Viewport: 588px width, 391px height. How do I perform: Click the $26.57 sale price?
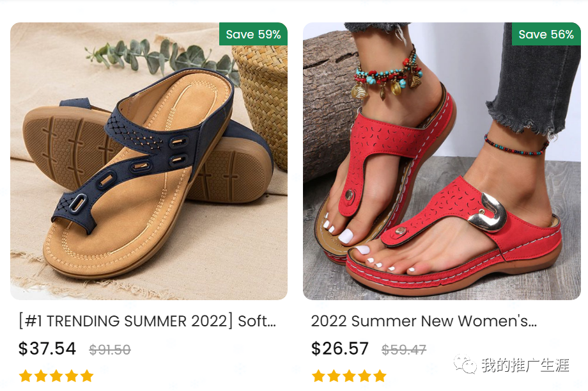340,349
